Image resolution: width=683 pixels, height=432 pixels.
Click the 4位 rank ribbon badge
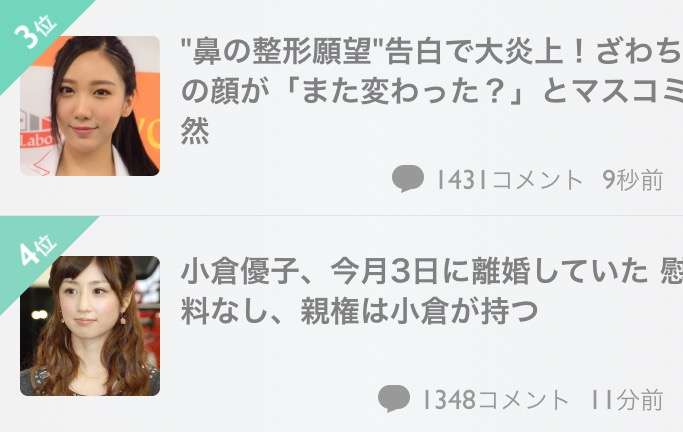(x=35, y=252)
